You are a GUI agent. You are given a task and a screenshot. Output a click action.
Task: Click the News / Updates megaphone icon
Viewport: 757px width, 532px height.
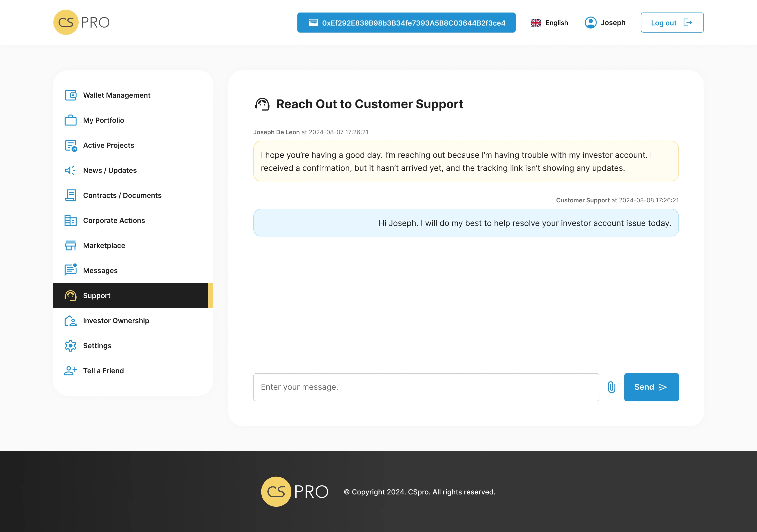pos(71,171)
